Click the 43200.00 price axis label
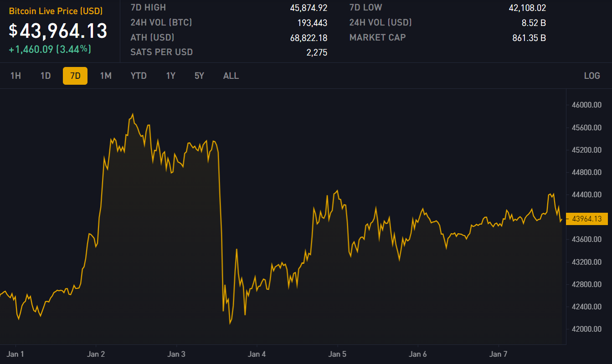This screenshot has height=364, width=612. tap(586, 262)
